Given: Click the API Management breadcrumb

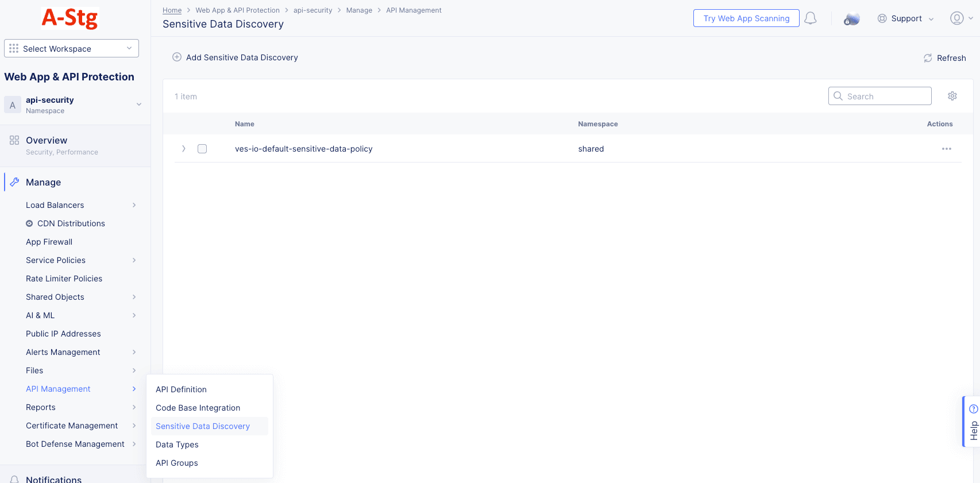Looking at the screenshot, I should point(414,10).
